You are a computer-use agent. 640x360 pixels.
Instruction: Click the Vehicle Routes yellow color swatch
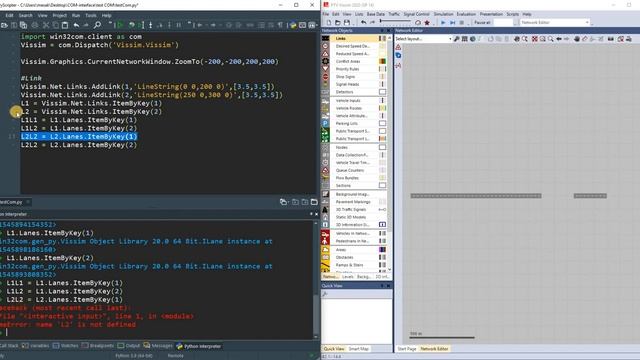point(382,108)
